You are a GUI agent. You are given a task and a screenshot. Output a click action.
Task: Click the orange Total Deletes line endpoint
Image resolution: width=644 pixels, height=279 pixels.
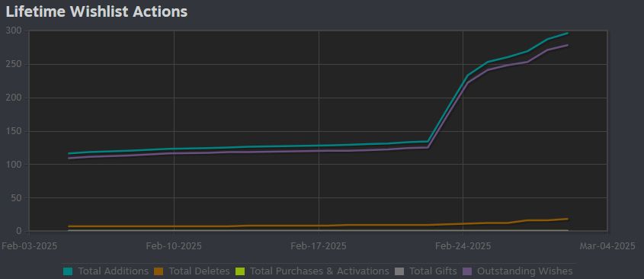pos(568,219)
